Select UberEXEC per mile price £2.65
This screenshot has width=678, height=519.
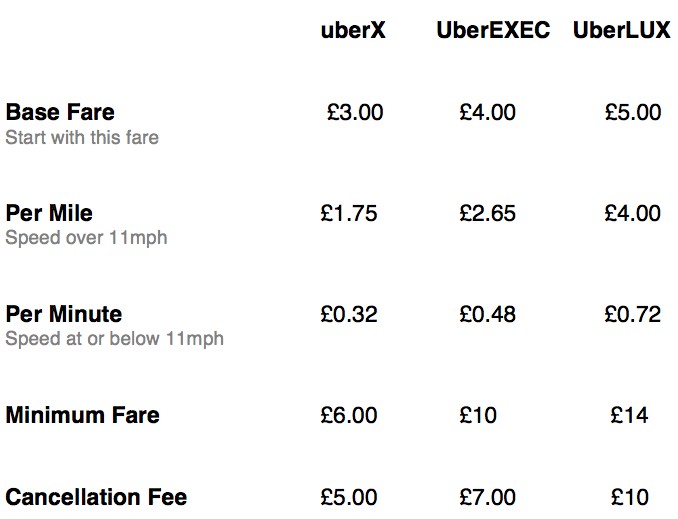(487, 213)
